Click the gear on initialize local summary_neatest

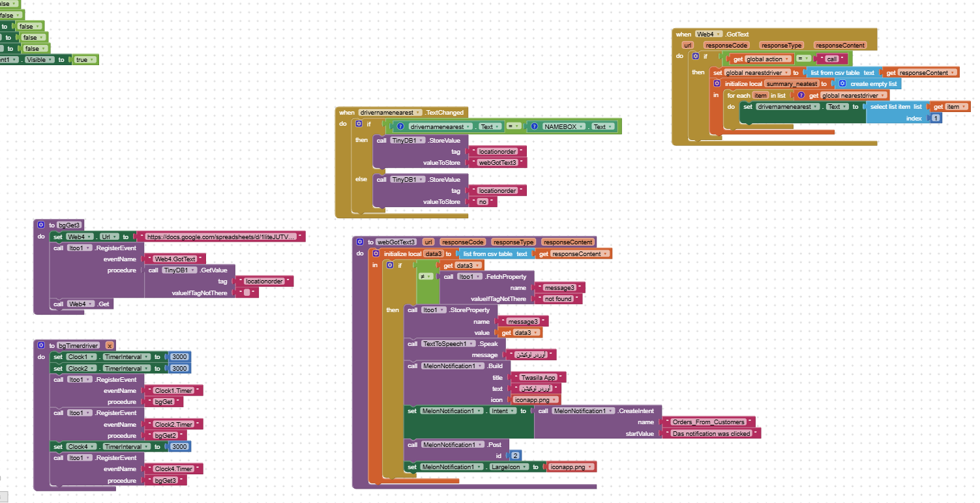(x=718, y=84)
